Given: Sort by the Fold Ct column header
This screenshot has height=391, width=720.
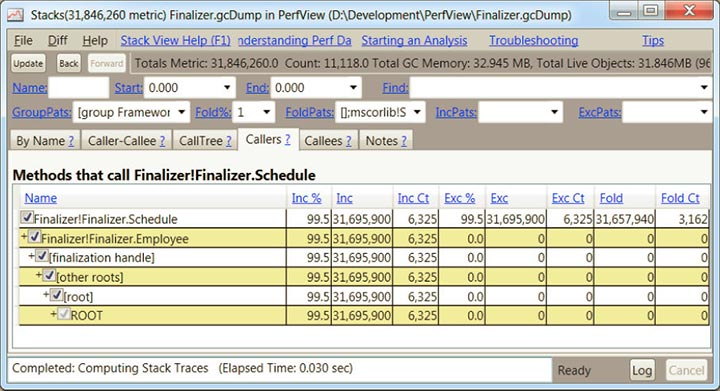Looking at the screenshot, I should (680, 198).
